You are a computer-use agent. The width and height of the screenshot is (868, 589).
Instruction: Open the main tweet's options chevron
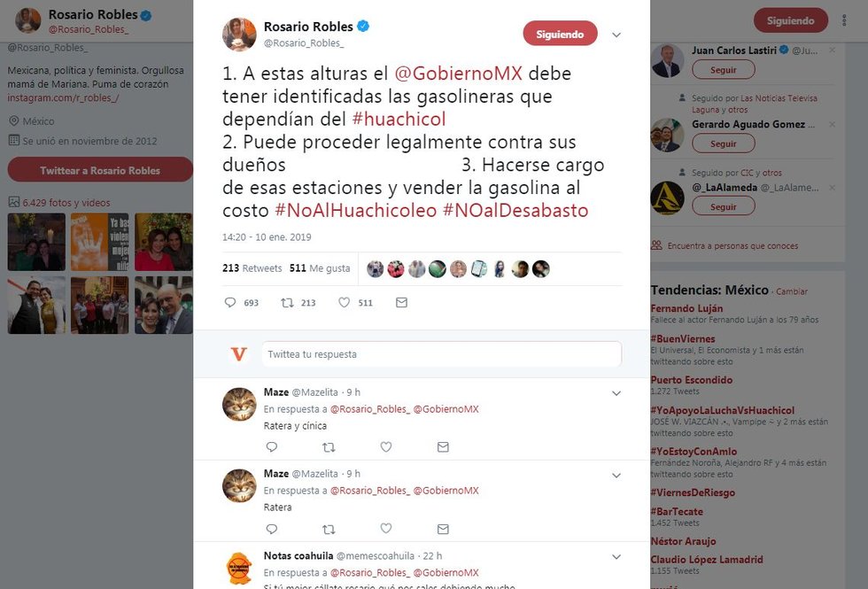point(616,35)
